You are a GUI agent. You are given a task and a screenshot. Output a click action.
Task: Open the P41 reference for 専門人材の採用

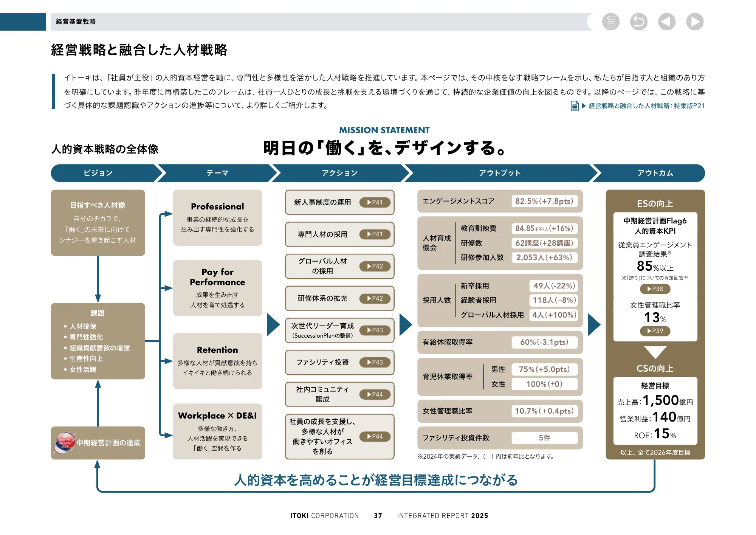pos(375,235)
